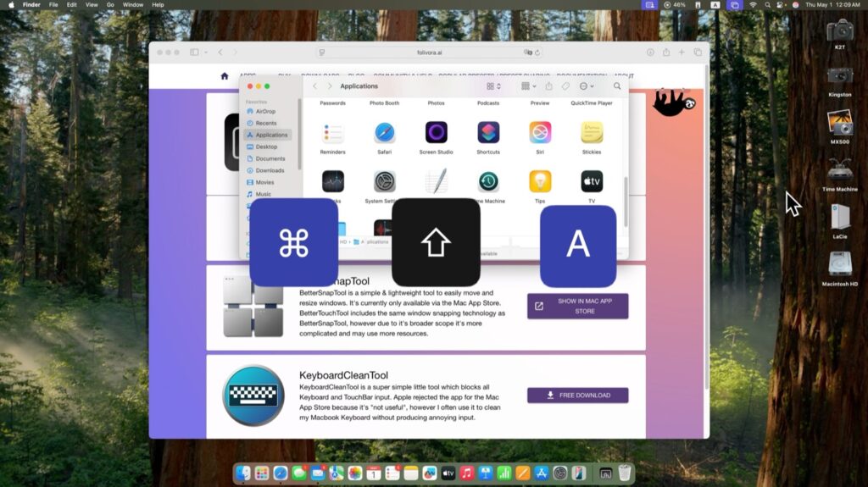Select the TextEdit pen-and-paper icon in Finder
868x487 pixels.
[437, 181]
